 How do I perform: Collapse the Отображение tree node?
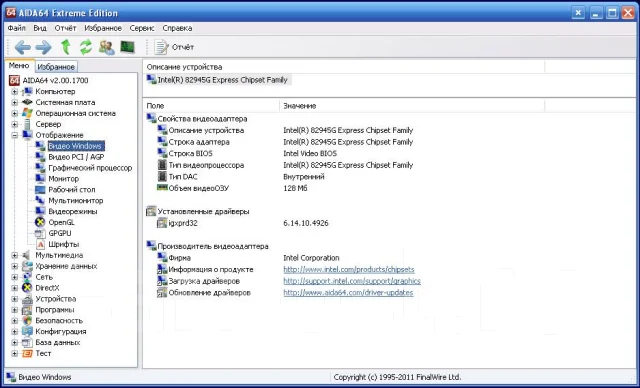15,135
